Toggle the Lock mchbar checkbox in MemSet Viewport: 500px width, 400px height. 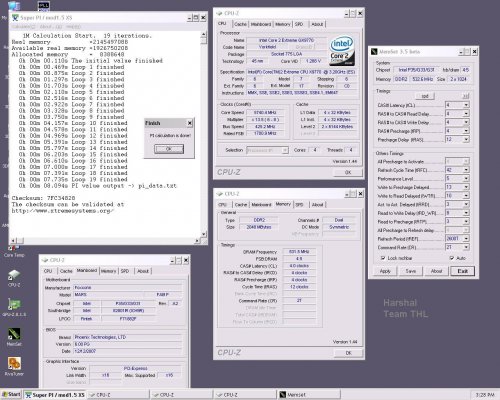click(383, 258)
